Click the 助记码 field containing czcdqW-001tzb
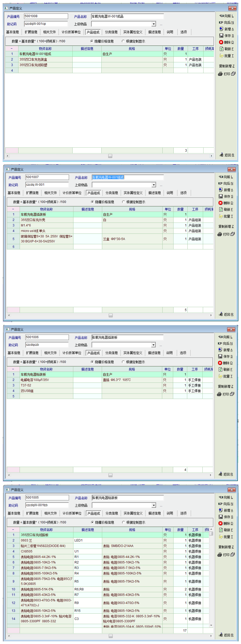 coord(47,505)
